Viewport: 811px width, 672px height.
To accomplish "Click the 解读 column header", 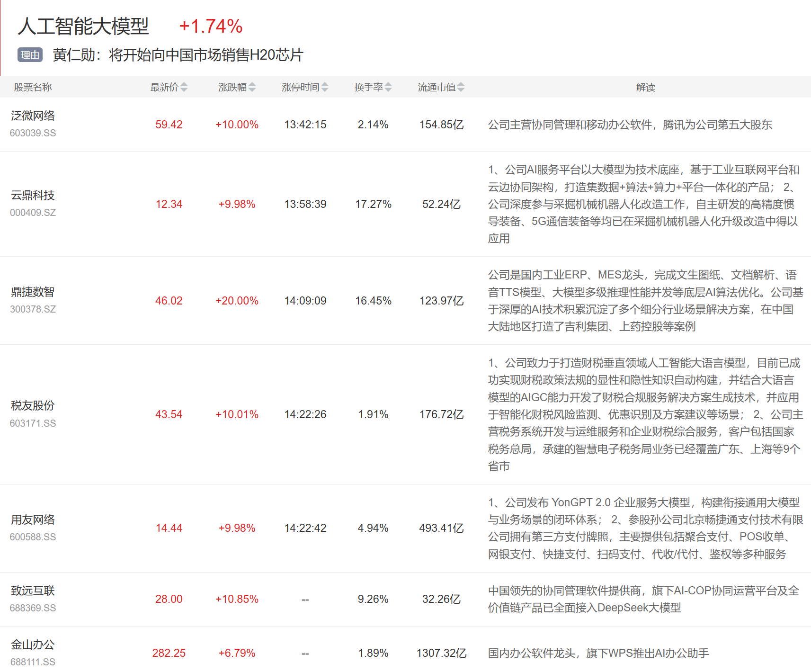I will click(x=645, y=87).
